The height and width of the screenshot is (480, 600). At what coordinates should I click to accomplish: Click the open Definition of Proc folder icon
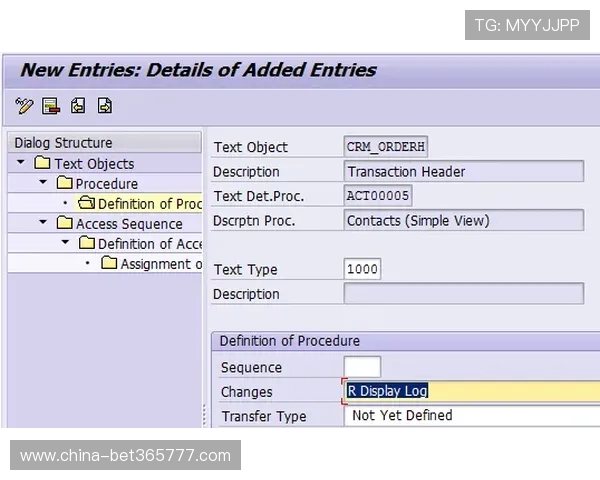[x=86, y=204]
